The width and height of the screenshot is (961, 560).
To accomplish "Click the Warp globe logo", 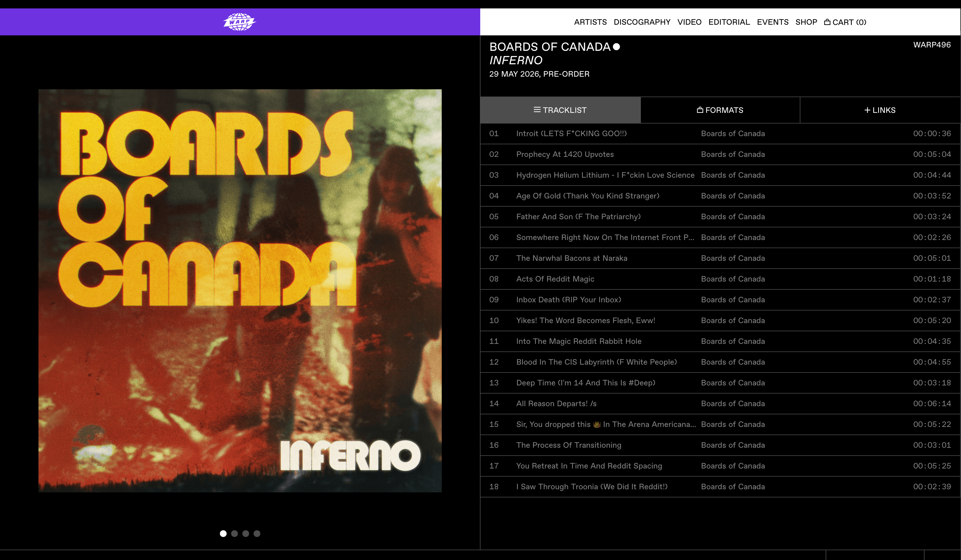I will click(x=240, y=22).
